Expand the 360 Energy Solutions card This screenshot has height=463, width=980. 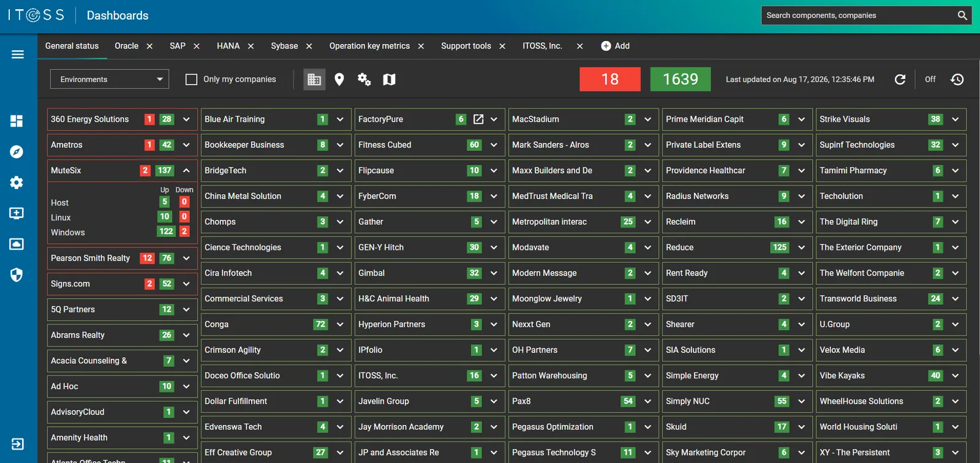tap(186, 119)
